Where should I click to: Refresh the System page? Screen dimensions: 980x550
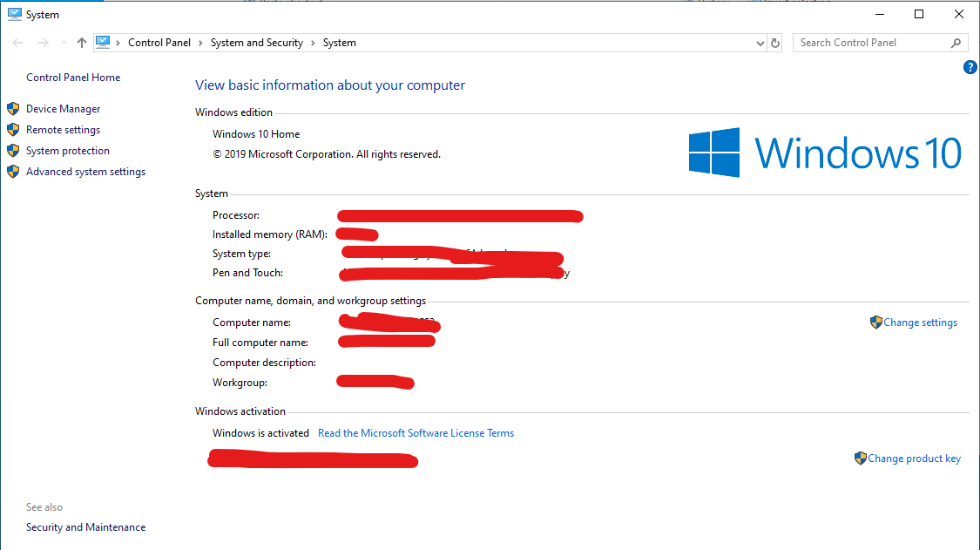point(775,44)
